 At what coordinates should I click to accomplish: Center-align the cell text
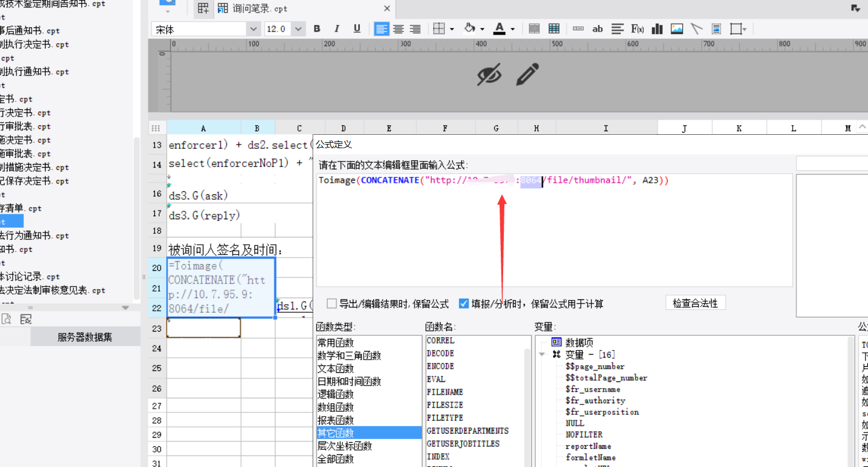tap(398, 29)
